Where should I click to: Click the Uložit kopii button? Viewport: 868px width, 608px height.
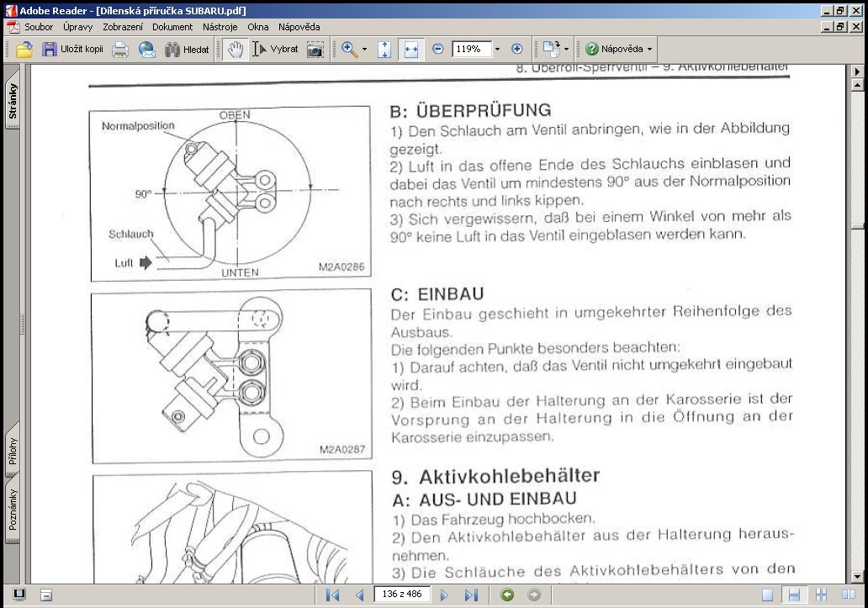pos(73,50)
